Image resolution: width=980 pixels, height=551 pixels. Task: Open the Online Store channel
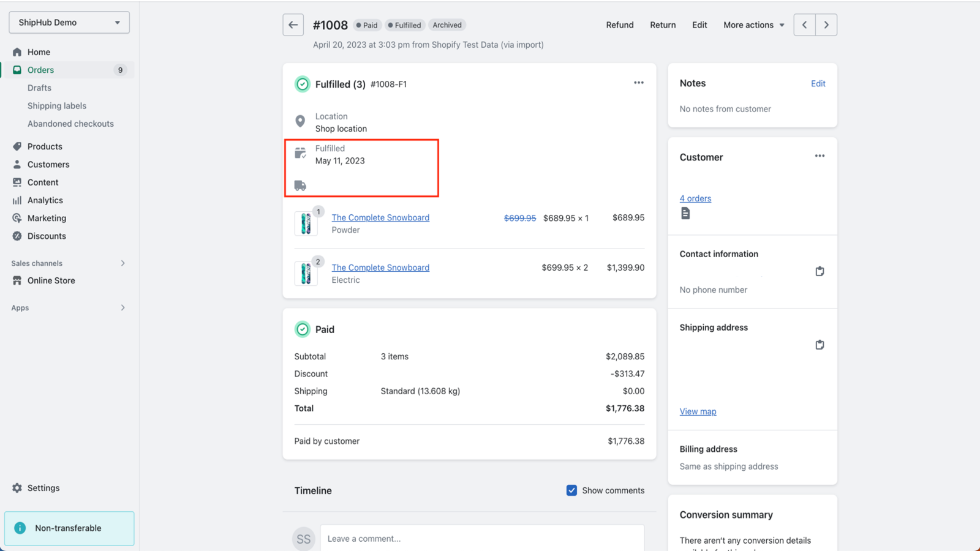[x=50, y=280]
